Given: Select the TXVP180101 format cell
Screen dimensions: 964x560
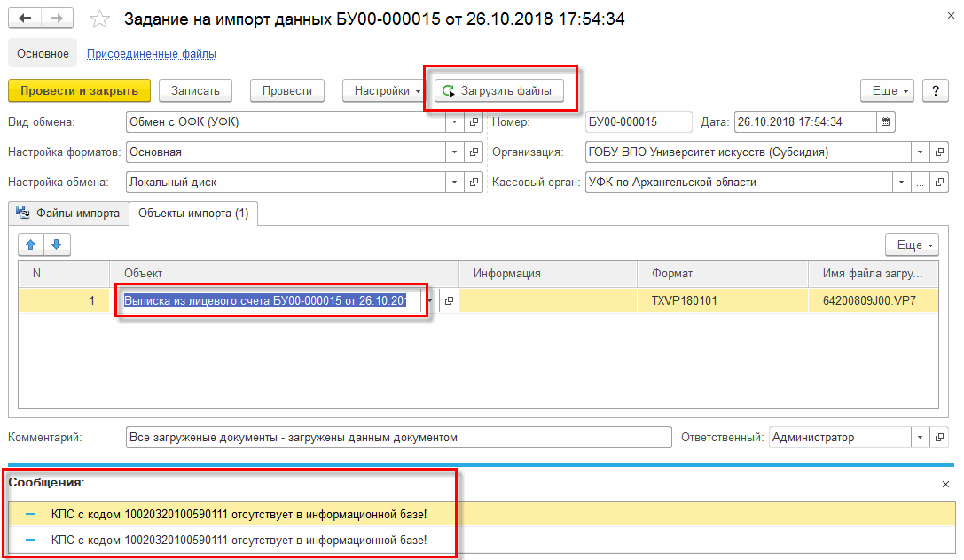Looking at the screenshot, I should (723, 301).
